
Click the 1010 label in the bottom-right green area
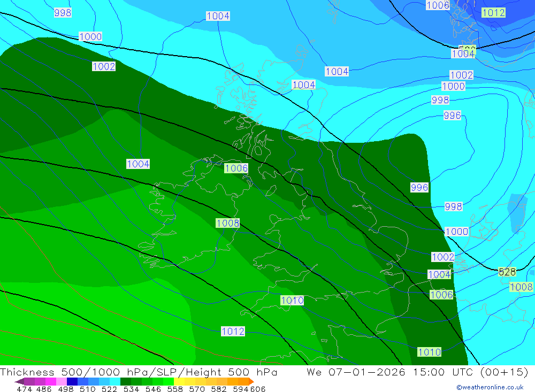point(429,352)
